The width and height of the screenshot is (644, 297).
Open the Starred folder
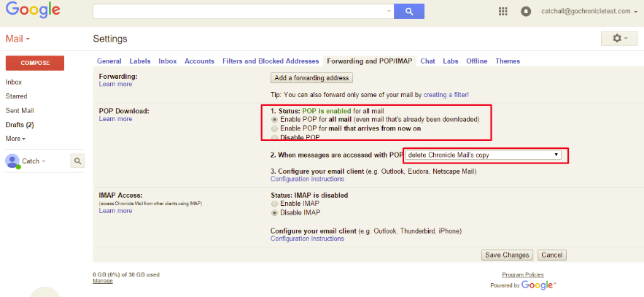pyautogui.click(x=17, y=96)
